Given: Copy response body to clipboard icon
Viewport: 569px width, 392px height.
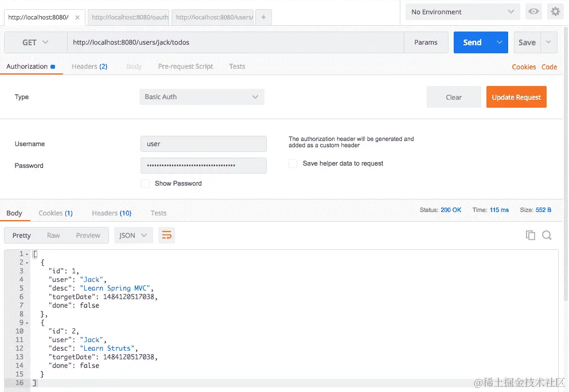Looking at the screenshot, I should coord(531,236).
